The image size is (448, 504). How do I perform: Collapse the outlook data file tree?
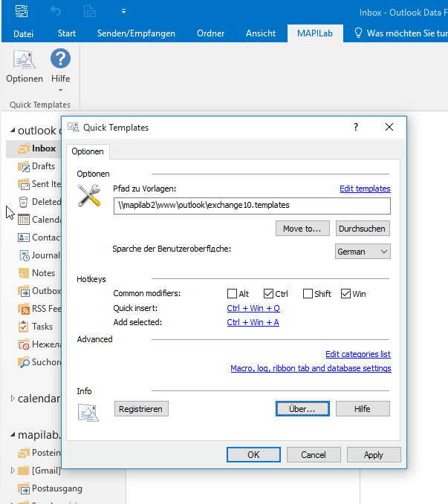point(13,131)
